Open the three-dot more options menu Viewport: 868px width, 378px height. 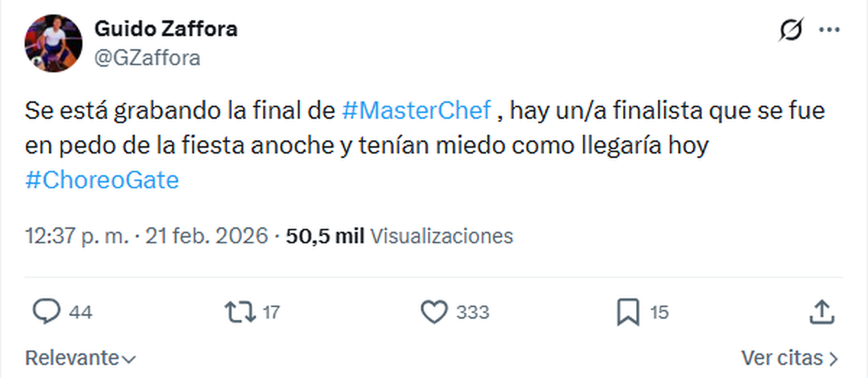(x=827, y=31)
